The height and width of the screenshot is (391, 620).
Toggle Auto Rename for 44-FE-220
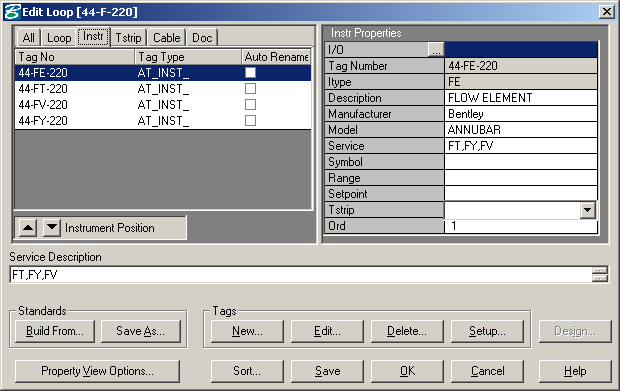(x=250, y=73)
